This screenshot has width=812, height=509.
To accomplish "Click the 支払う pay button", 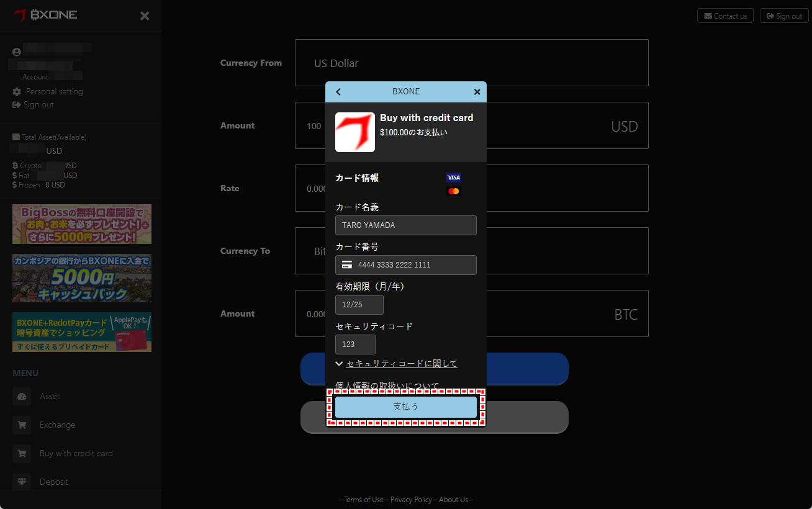I will click(x=406, y=407).
